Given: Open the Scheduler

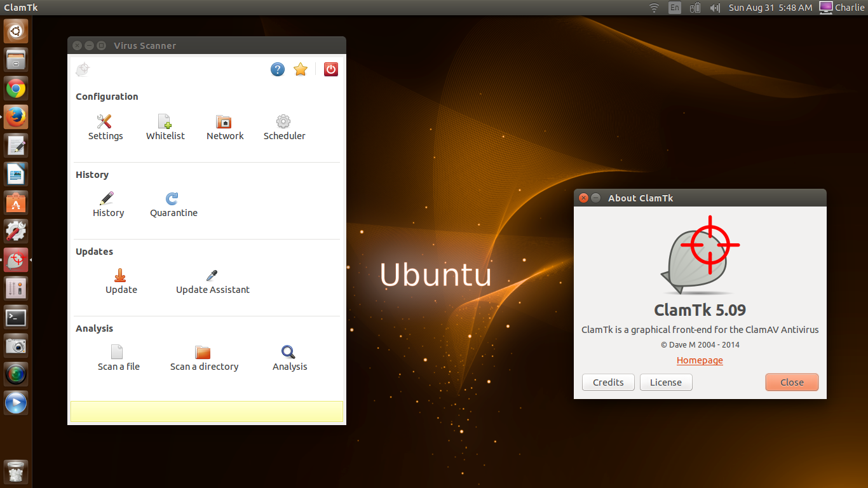Looking at the screenshot, I should pyautogui.click(x=284, y=128).
